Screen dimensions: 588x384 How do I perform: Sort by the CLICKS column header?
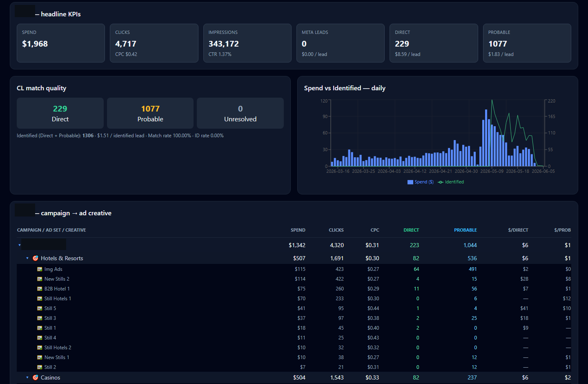pos(336,230)
